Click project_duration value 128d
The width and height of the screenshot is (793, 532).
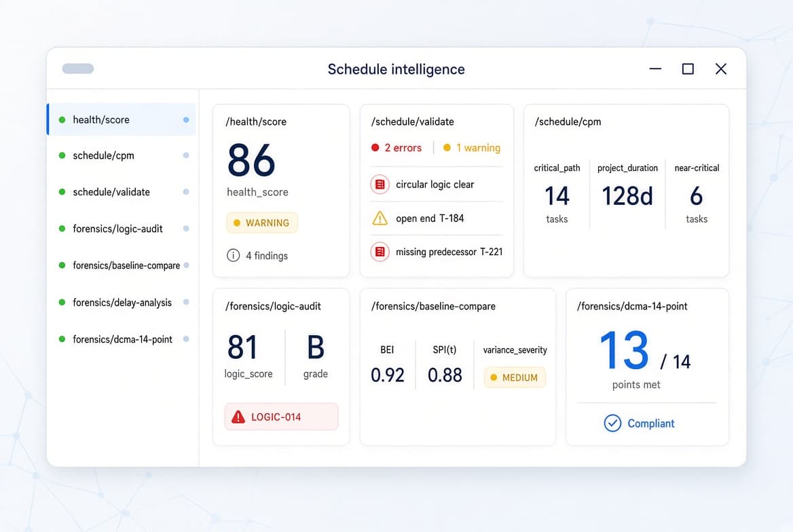coord(627,195)
